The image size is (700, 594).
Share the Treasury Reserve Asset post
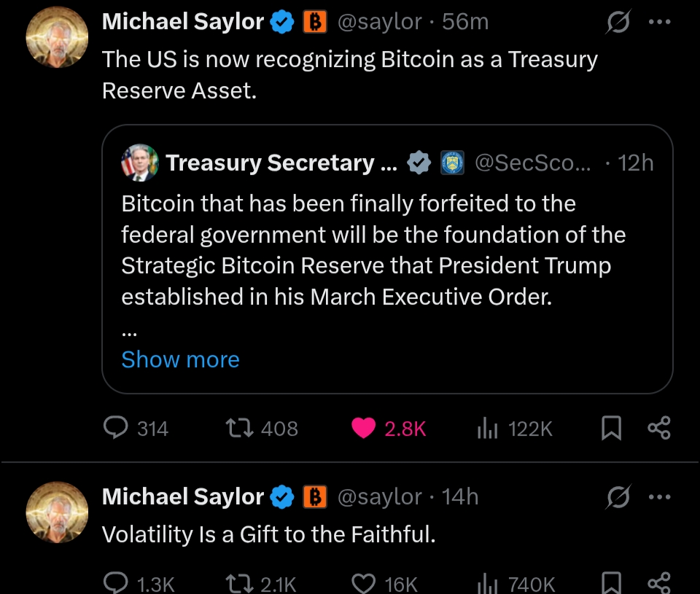[x=658, y=429]
